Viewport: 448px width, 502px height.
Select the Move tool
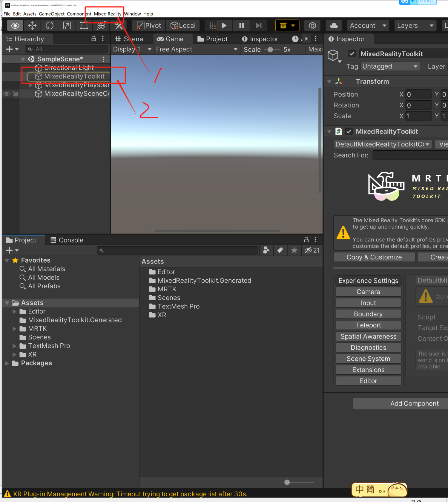click(x=32, y=26)
